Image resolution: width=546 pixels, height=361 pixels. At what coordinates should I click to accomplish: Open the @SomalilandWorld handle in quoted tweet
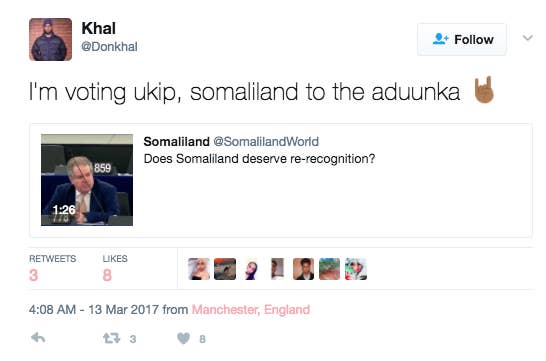(x=266, y=142)
